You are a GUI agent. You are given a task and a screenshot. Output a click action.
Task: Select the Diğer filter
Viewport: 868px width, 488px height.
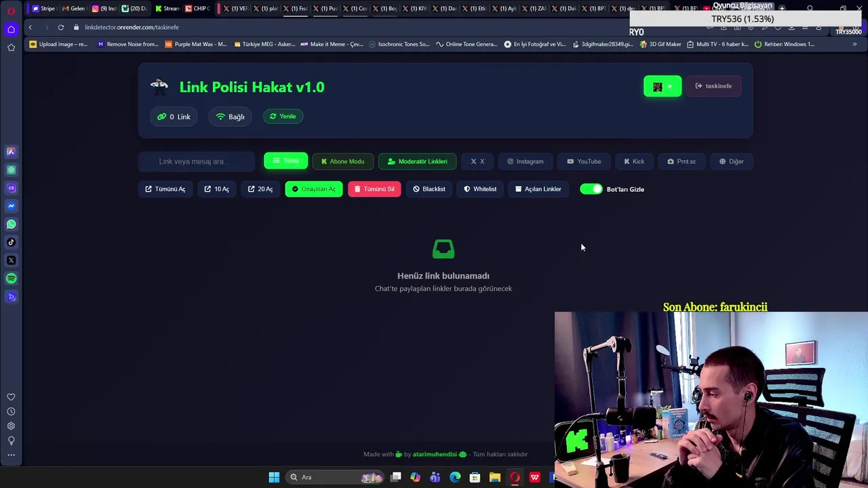[x=732, y=161]
